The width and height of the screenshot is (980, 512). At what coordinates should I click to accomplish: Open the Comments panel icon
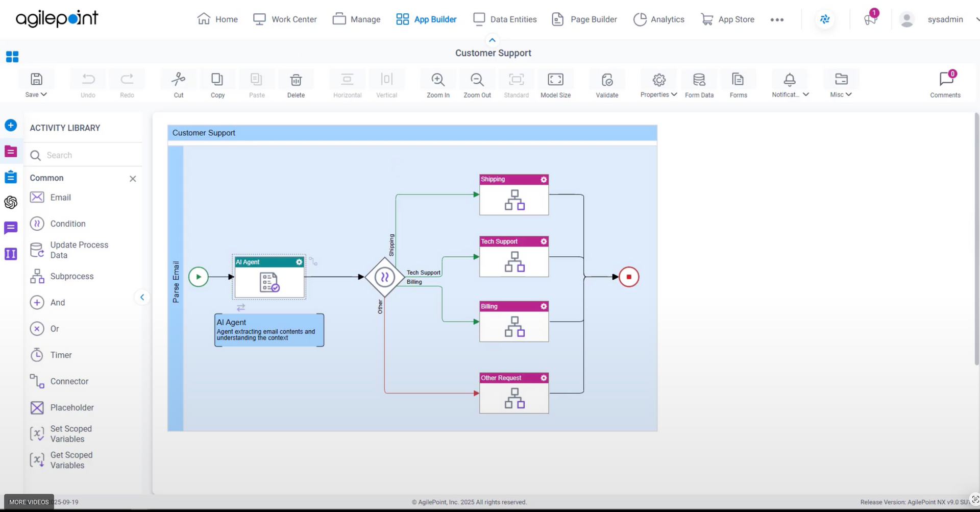click(945, 80)
